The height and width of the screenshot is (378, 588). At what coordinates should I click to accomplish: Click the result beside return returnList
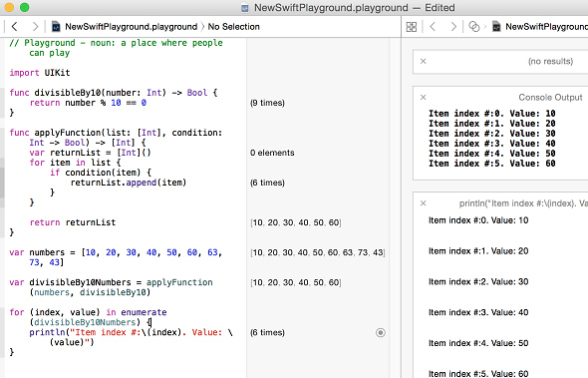click(296, 222)
